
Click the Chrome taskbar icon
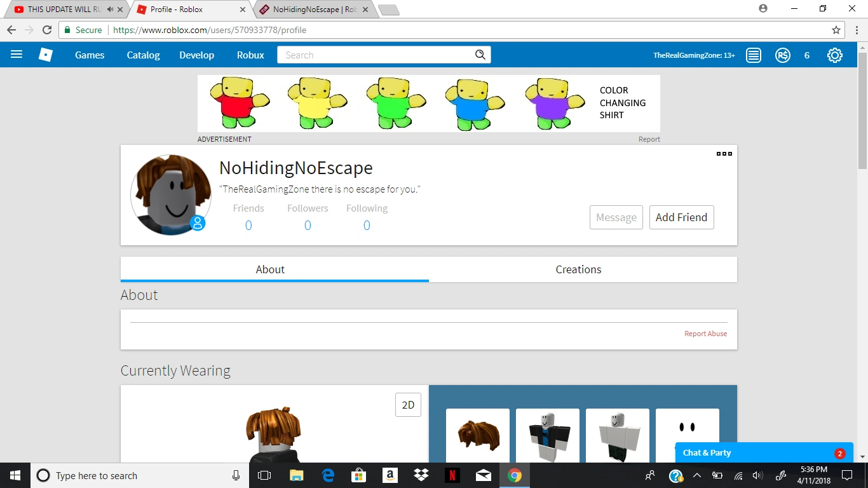pos(515,475)
